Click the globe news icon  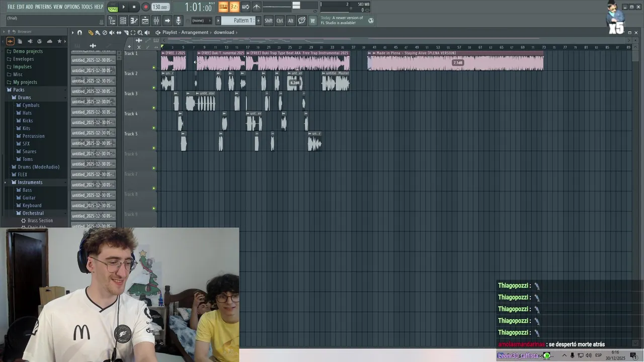(x=371, y=21)
